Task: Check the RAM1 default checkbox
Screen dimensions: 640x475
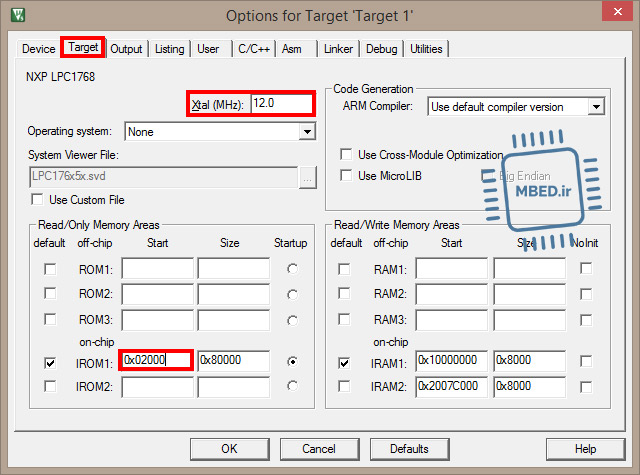Action: click(344, 269)
